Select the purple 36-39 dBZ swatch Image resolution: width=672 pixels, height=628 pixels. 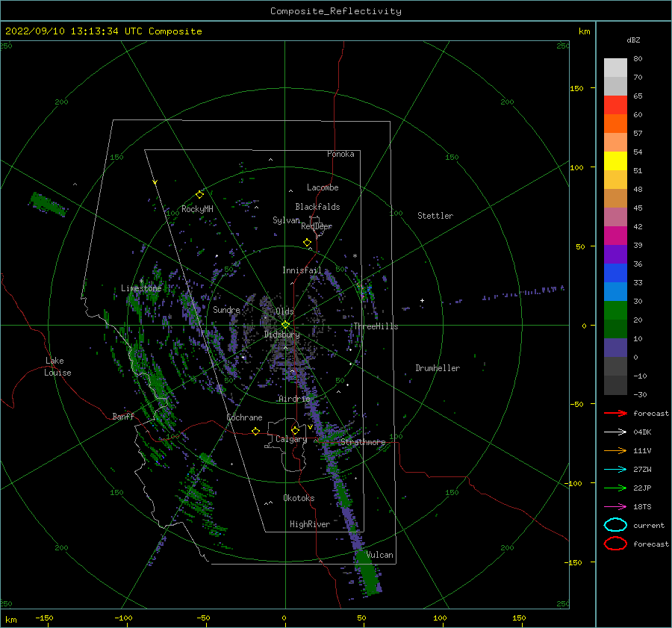pyautogui.click(x=615, y=255)
